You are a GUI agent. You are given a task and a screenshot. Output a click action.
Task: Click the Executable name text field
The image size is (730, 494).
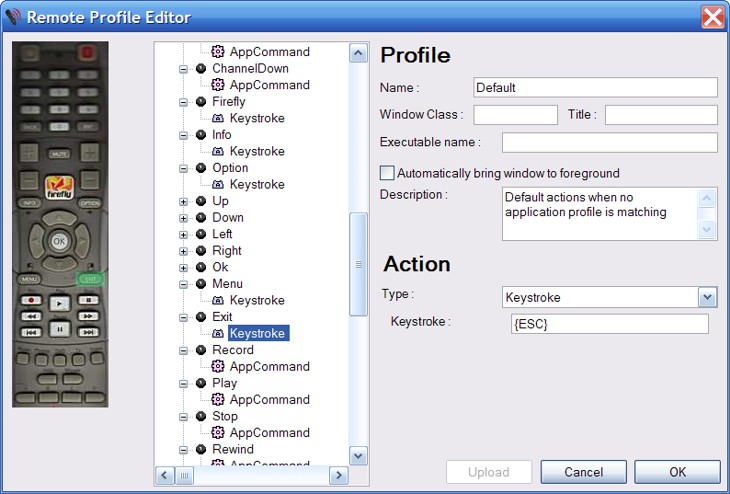(609, 142)
